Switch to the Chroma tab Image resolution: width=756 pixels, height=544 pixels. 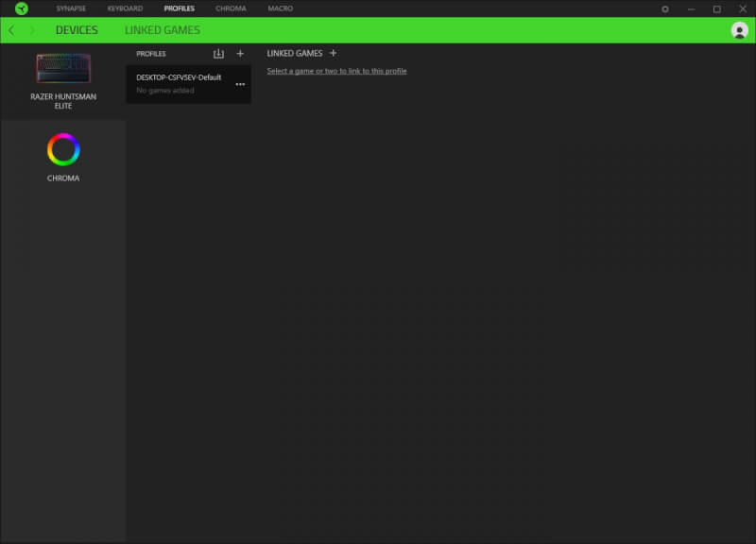tap(231, 8)
